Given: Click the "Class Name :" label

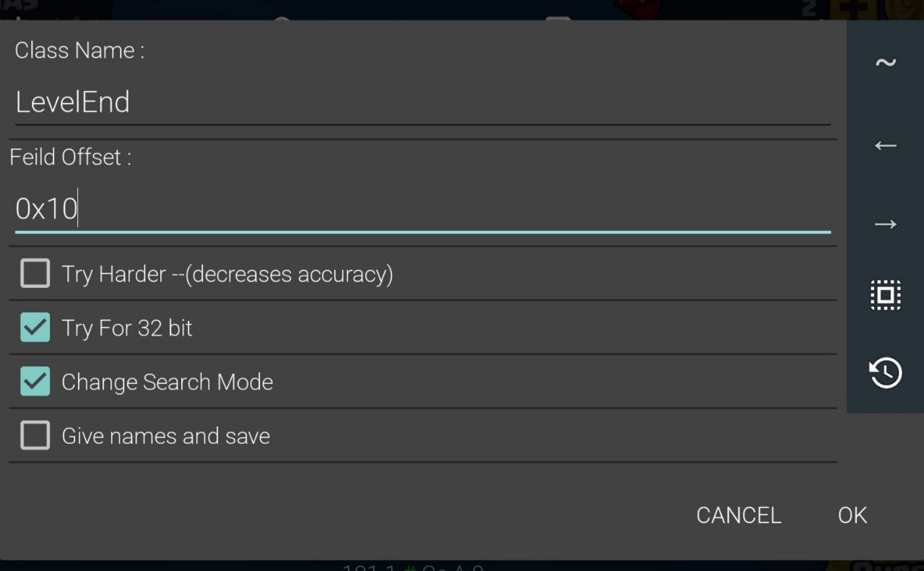Looking at the screenshot, I should coord(79,51).
